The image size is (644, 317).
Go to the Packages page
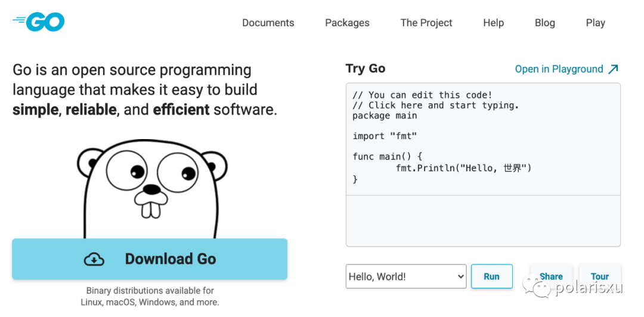[347, 23]
